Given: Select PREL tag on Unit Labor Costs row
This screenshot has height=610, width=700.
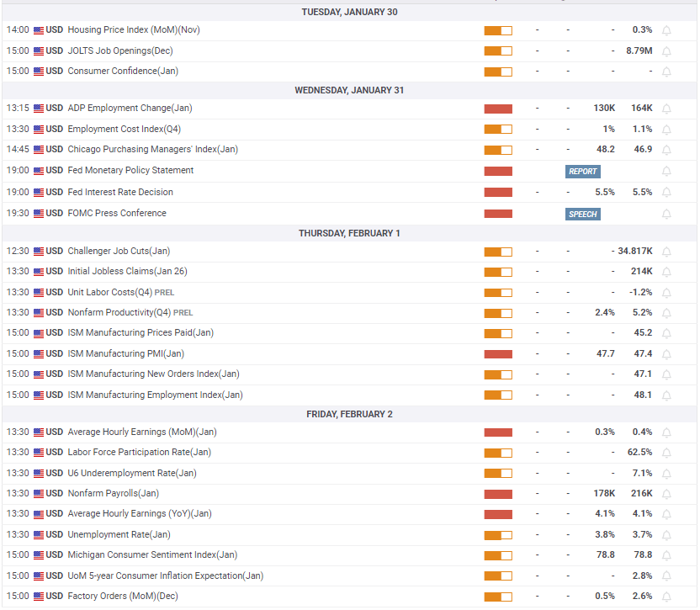Looking at the screenshot, I should click(x=164, y=293).
